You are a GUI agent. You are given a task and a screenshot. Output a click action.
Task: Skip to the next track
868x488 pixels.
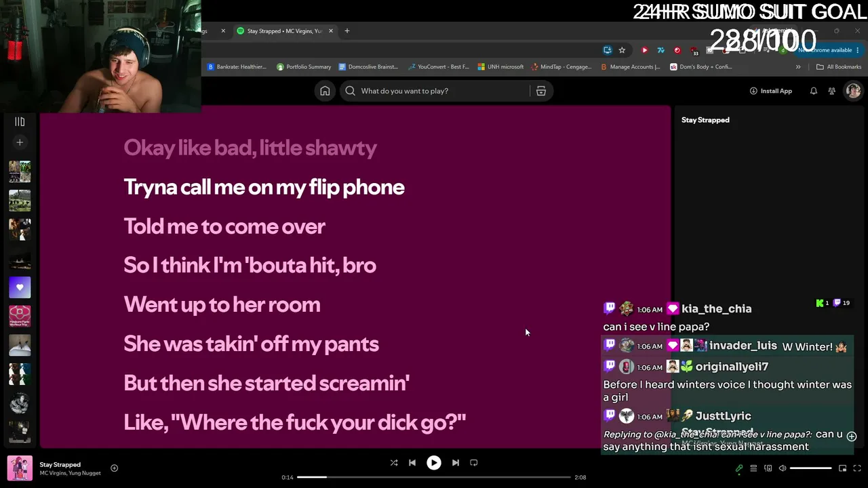coord(456,463)
